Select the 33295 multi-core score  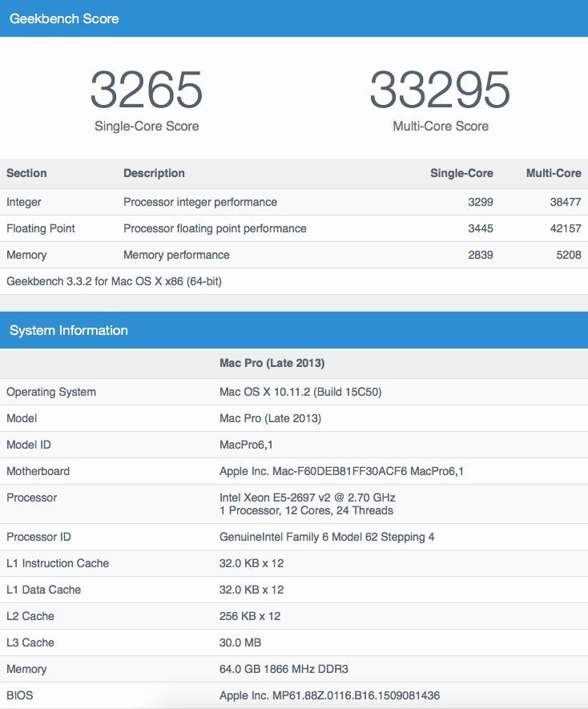pyautogui.click(x=440, y=90)
